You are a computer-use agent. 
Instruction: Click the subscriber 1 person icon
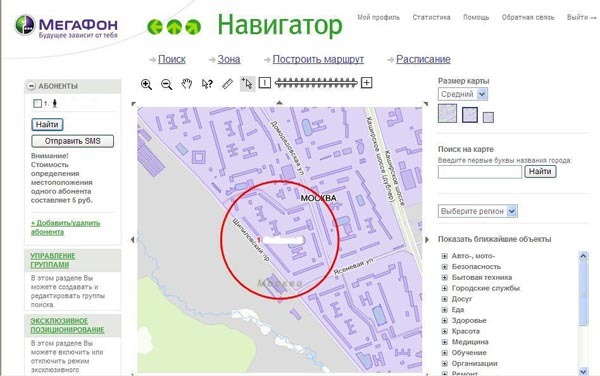[55, 103]
